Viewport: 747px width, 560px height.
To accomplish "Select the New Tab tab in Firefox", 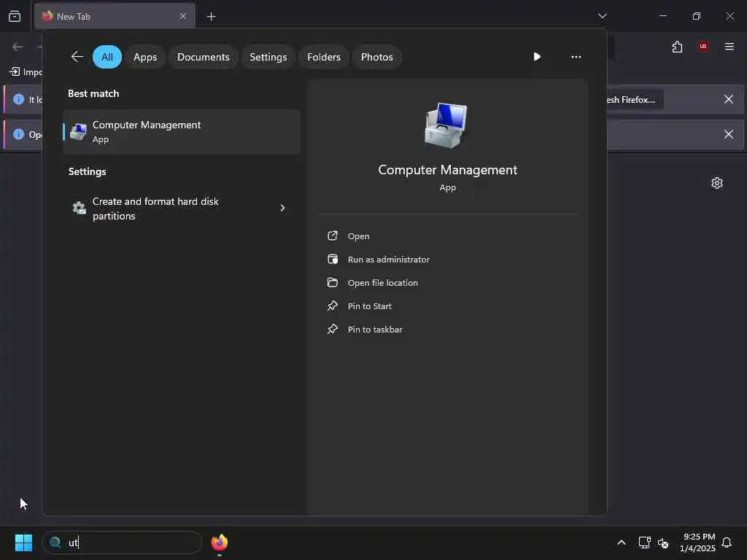I will (x=115, y=16).
